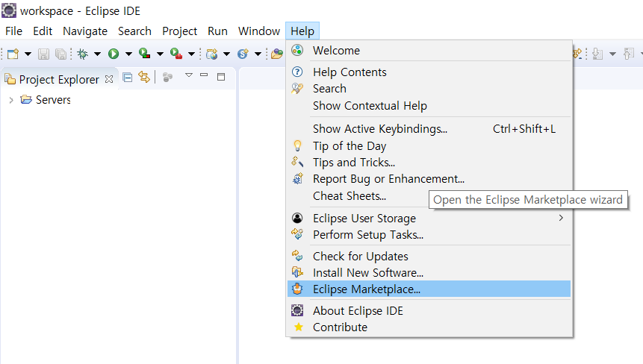Click the Eclipse icon in title bar
The height and width of the screenshot is (364, 643).
[9, 10]
